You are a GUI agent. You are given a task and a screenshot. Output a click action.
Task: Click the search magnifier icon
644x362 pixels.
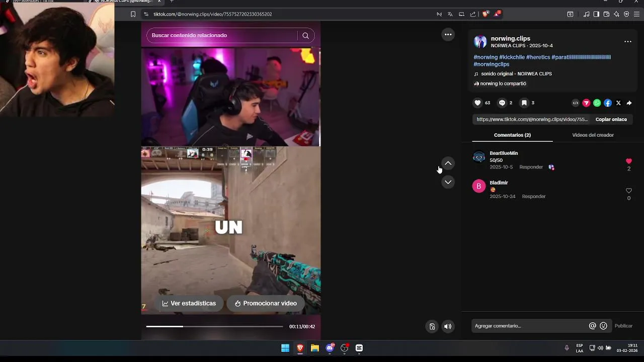(305, 35)
